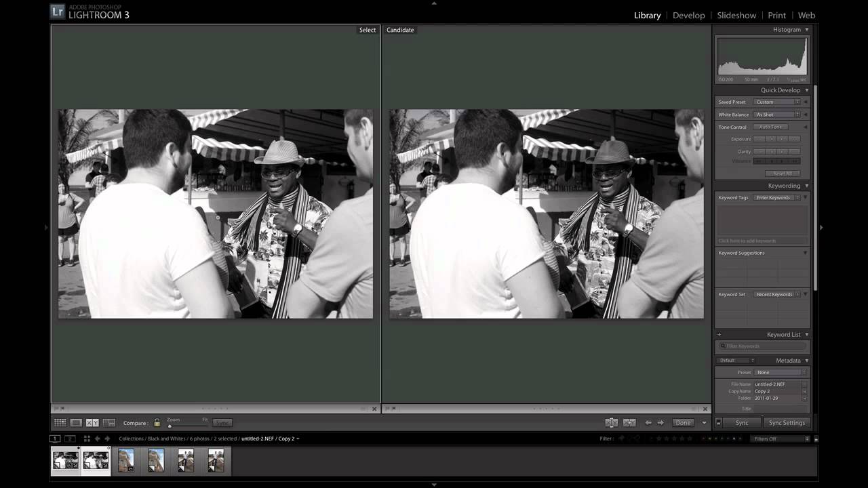
Task: Go forward with filmstrip right arrow
Action: tap(107, 439)
